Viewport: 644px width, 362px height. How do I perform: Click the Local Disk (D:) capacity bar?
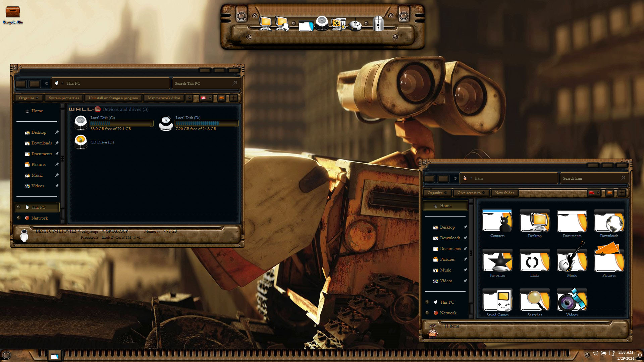[207, 123]
